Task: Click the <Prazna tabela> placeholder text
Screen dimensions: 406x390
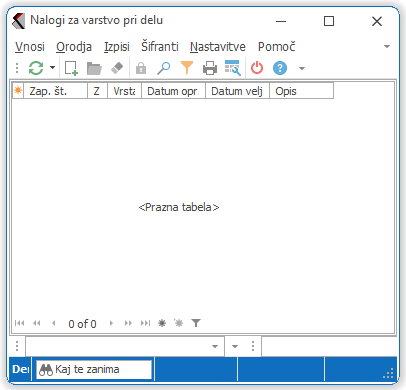Action: click(x=179, y=207)
